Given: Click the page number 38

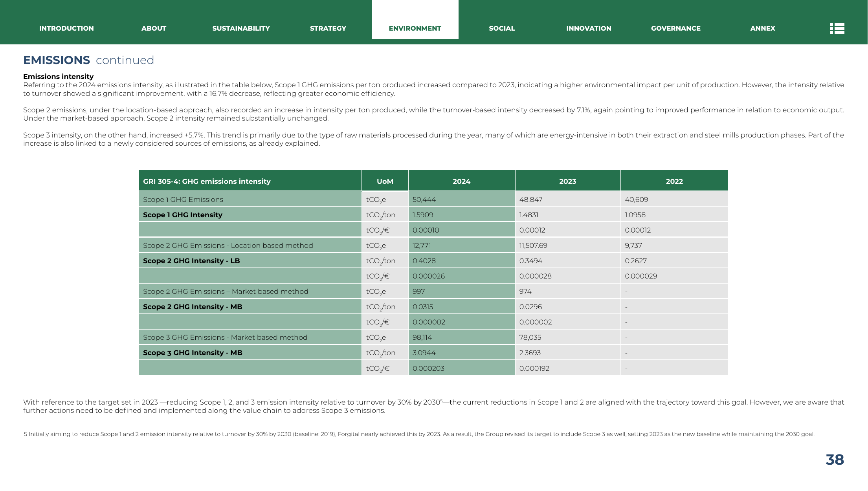Looking at the screenshot, I should point(835,460).
